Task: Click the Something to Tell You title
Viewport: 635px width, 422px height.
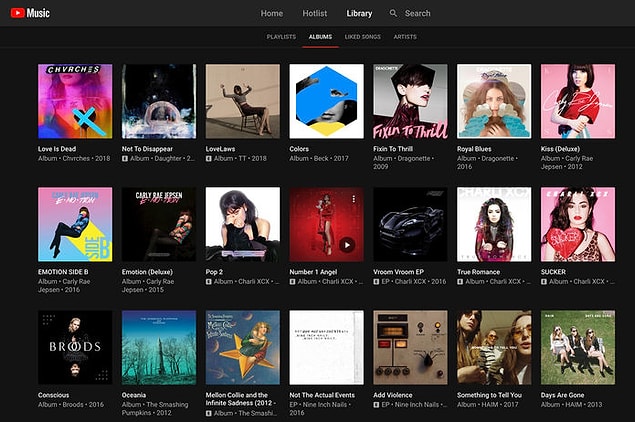Action: pyautogui.click(x=490, y=395)
